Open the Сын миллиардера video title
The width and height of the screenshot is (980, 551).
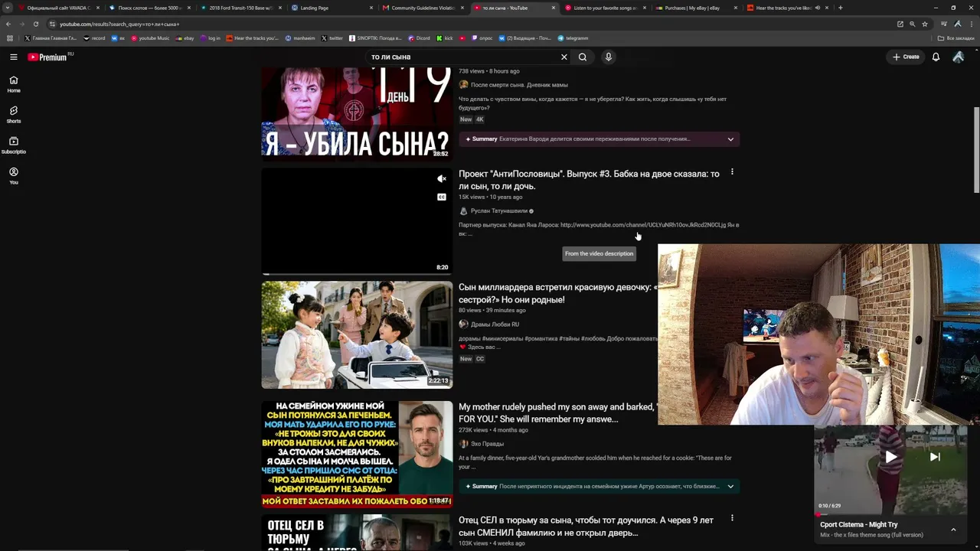[x=557, y=293]
